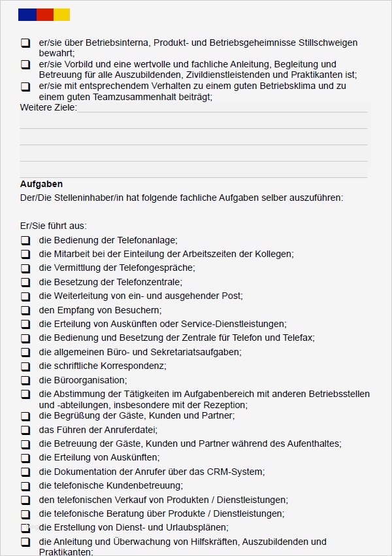Check 'den Empfang von Besuchern' box
The width and height of the screenshot is (392, 556).
coord(25,311)
